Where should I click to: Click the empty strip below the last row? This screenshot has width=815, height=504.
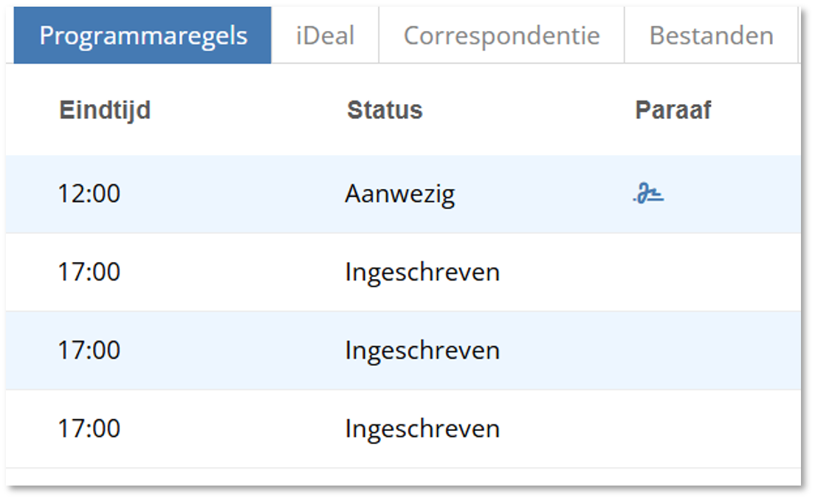[402, 477]
